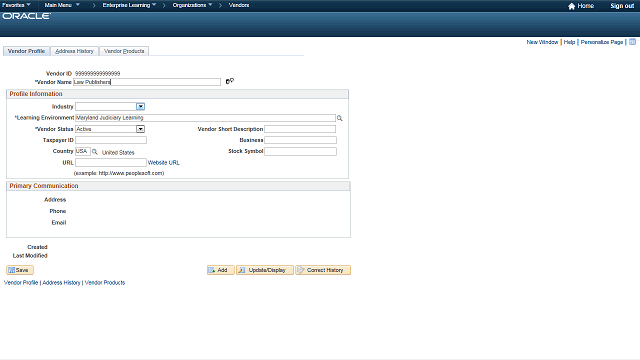
Task: Click Sign out
Action: pyautogui.click(x=622, y=6)
